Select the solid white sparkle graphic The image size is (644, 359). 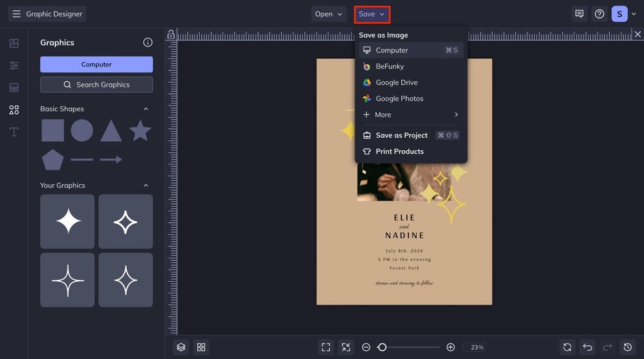(68, 221)
